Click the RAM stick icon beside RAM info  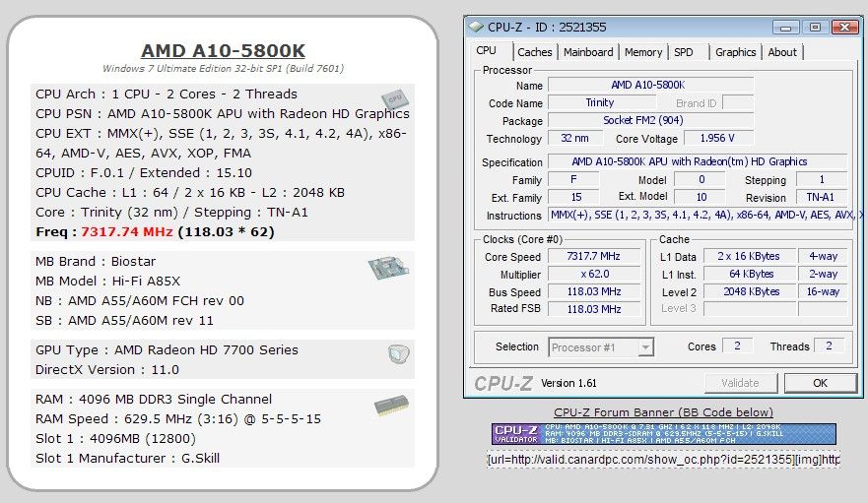391,406
